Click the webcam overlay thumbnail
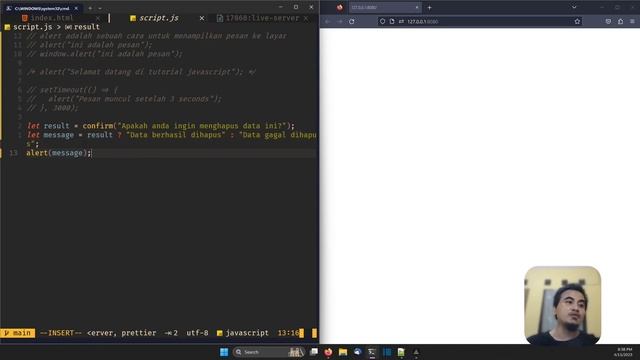Viewport: 640px width, 360px height. click(x=562, y=305)
